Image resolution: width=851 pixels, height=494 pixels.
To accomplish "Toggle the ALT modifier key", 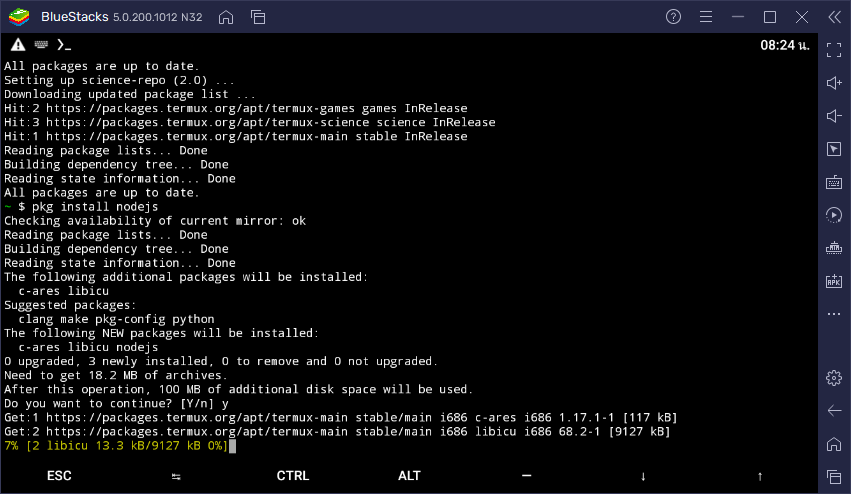I will click(409, 476).
